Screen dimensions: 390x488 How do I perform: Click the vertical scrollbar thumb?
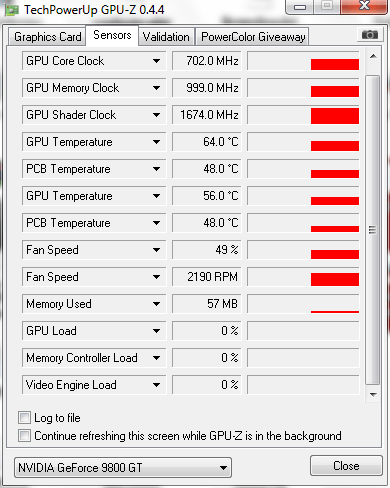(373, 230)
